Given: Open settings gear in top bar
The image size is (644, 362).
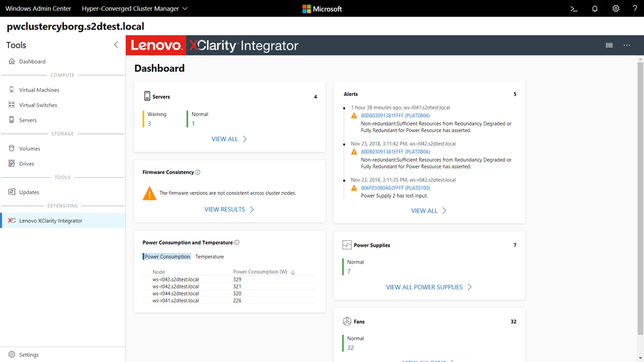Looking at the screenshot, I should (616, 8).
